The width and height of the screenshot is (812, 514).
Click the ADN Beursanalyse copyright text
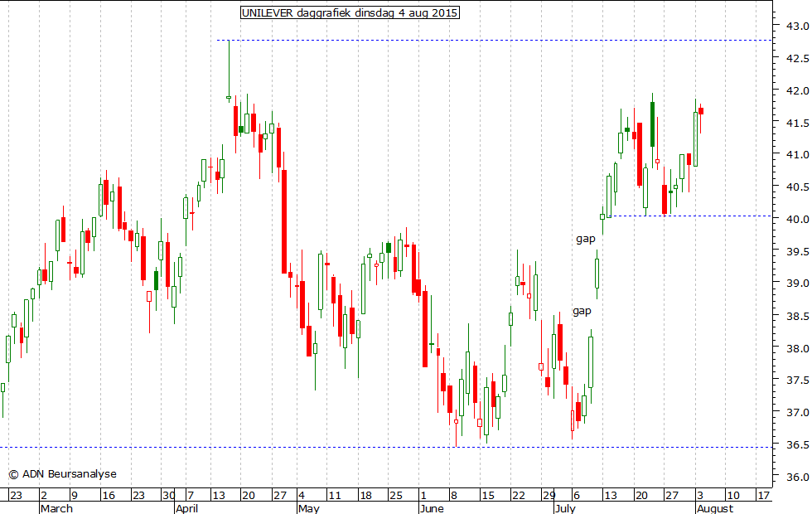coord(62,474)
